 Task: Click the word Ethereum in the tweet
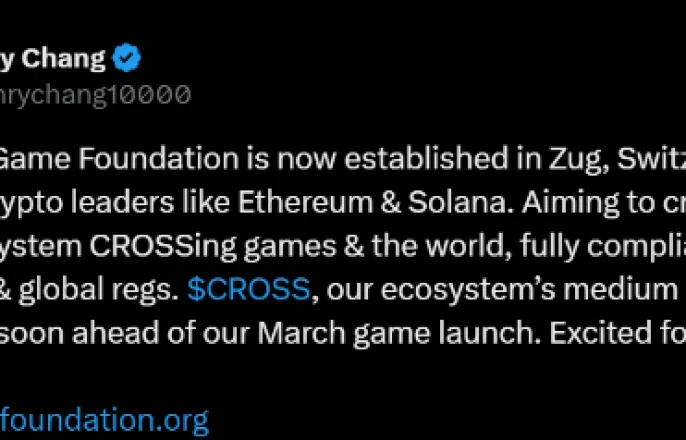[x=305, y=203]
